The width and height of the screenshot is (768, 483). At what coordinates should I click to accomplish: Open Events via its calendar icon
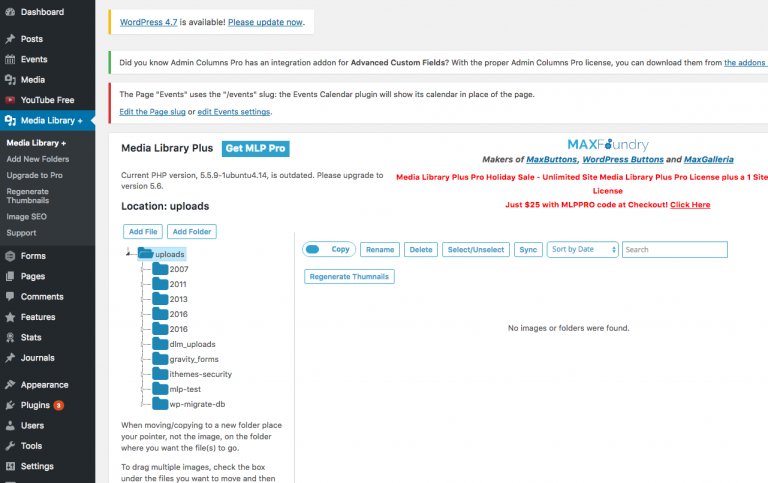coord(10,59)
